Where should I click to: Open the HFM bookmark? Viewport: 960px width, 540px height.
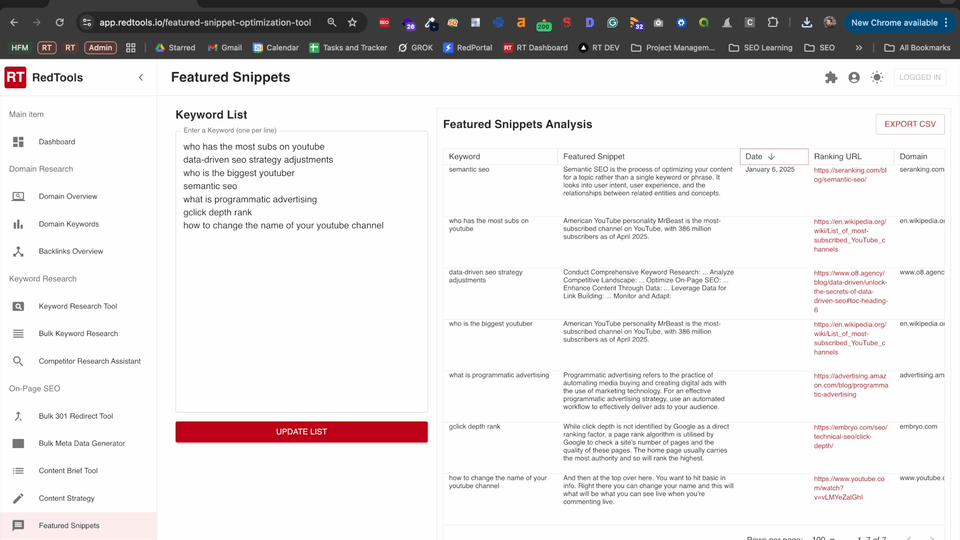20,48
